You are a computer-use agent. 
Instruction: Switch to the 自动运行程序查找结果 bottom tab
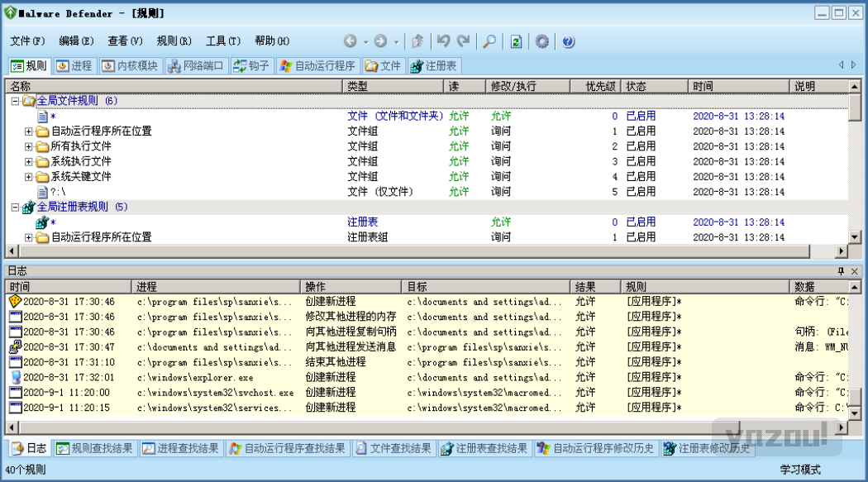(288, 448)
